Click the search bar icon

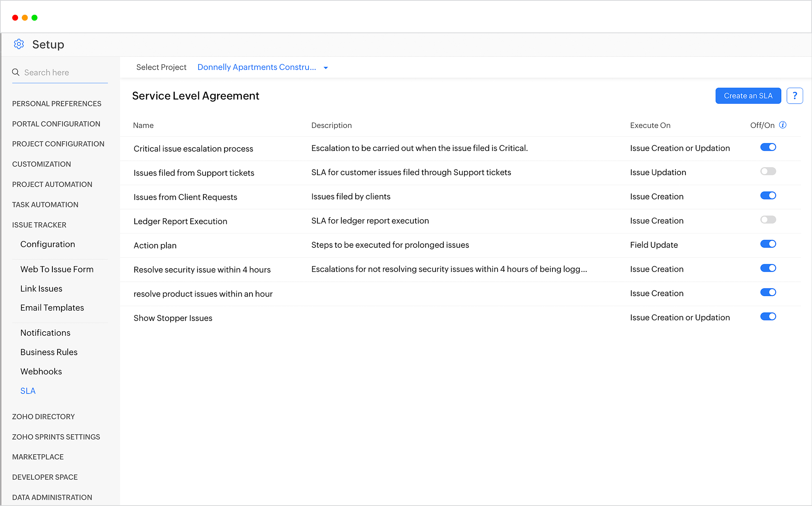(x=16, y=72)
